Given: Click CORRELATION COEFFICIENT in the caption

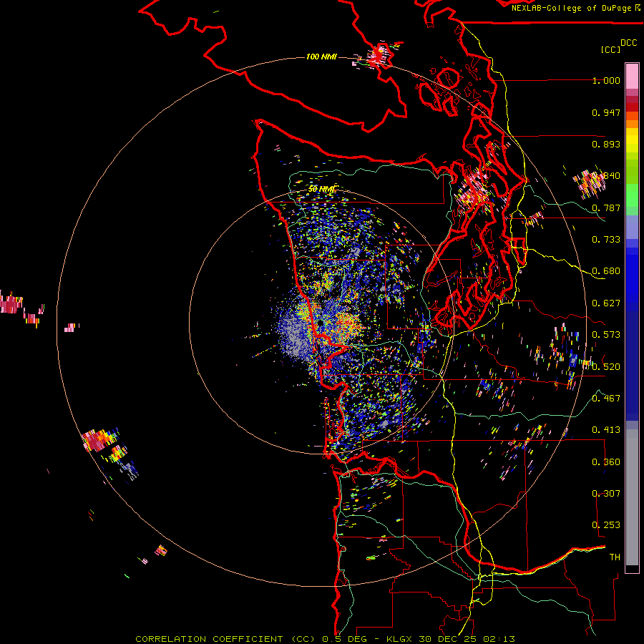Looking at the screenshot, I should [209, 639].
